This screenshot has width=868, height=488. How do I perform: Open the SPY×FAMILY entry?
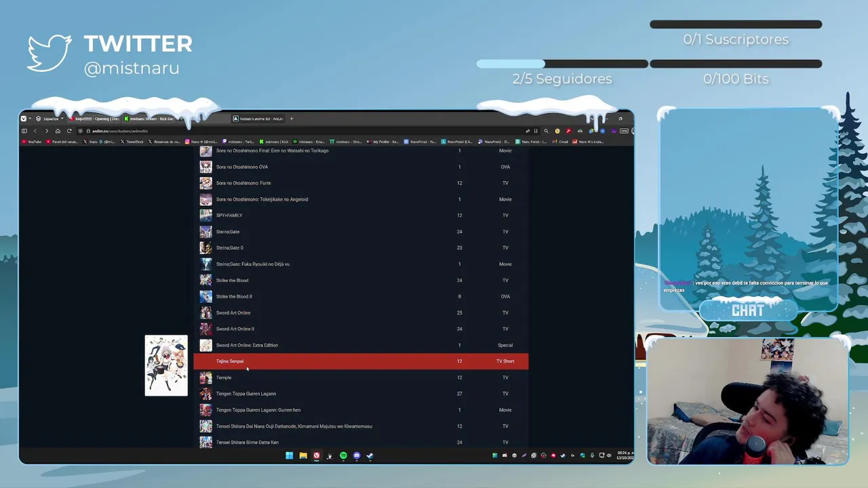[229, 216]
